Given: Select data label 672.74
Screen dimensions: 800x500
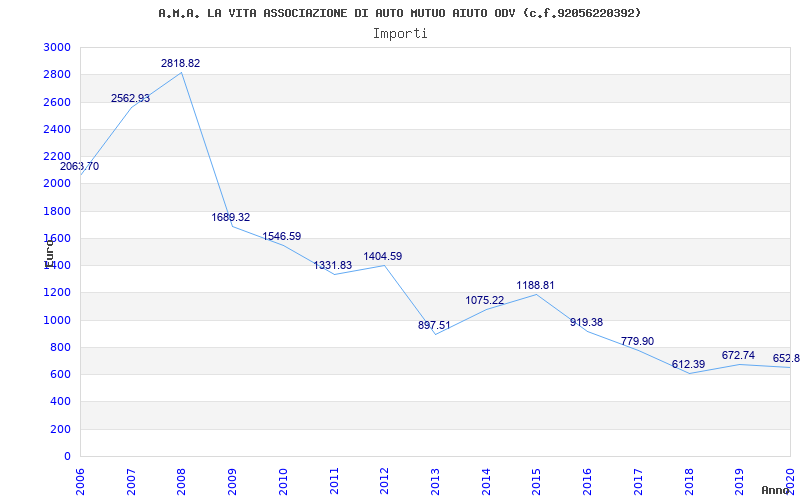Looking at the screenshot, I should pyautogui.click(x=738, y=356).
